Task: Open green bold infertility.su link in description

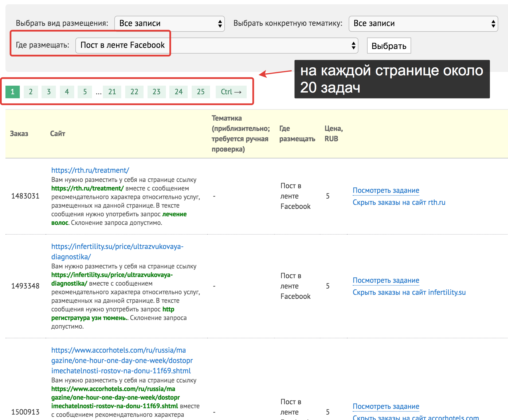Action: [x=112, y=279]
